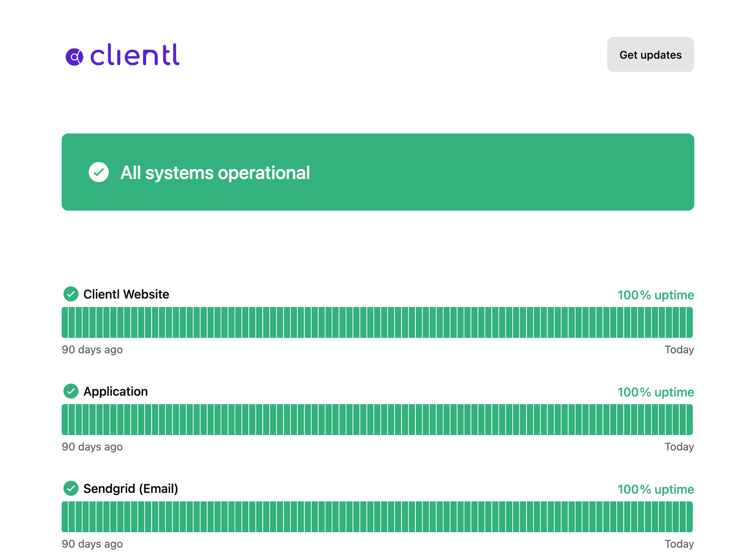Click the Sendgrid 100% uptime label
Image resolution: width=756 pixels, height=557 pixels.
tap(655, 490)
